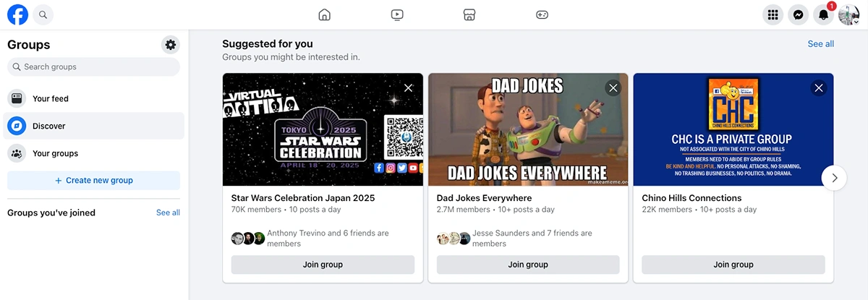Click the Facebook logo icon
The image size is (868, 300).
tap(17, 14)
